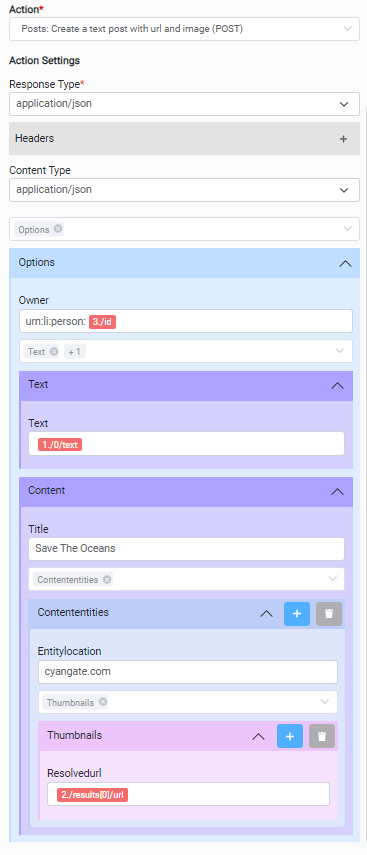Remove the Options tag chip

[x=58, y=229]
